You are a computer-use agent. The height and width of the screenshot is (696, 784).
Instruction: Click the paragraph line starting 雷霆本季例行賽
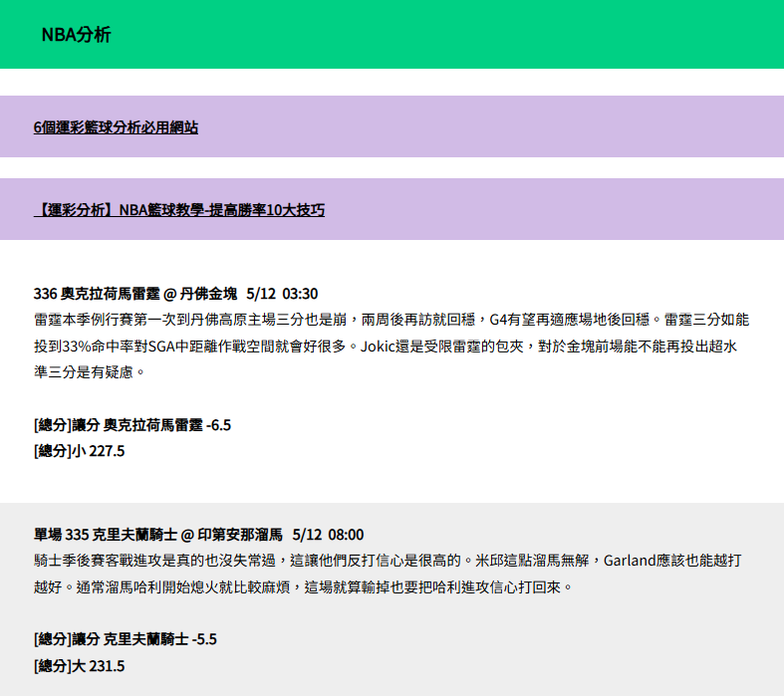(392, 320)
